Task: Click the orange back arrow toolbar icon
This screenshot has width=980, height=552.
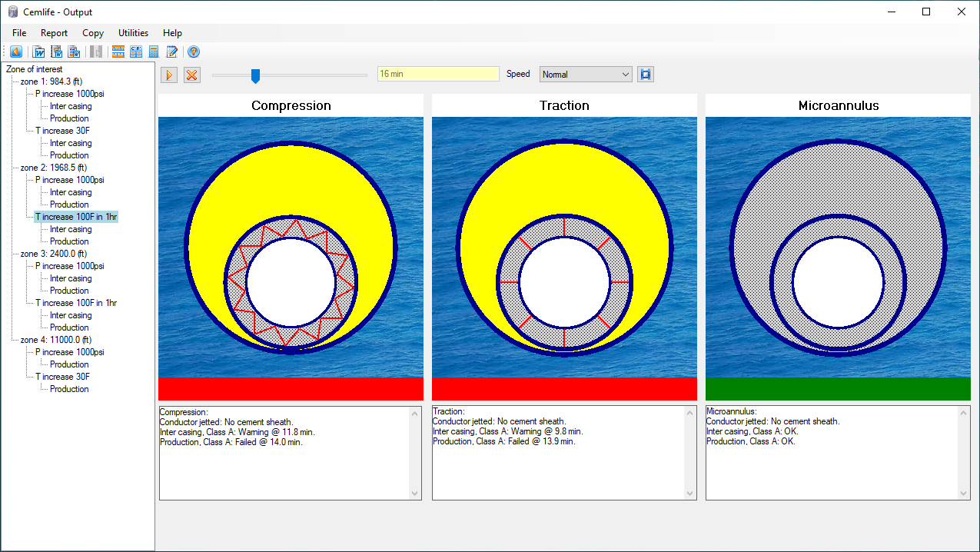Action: pos(16,52)
